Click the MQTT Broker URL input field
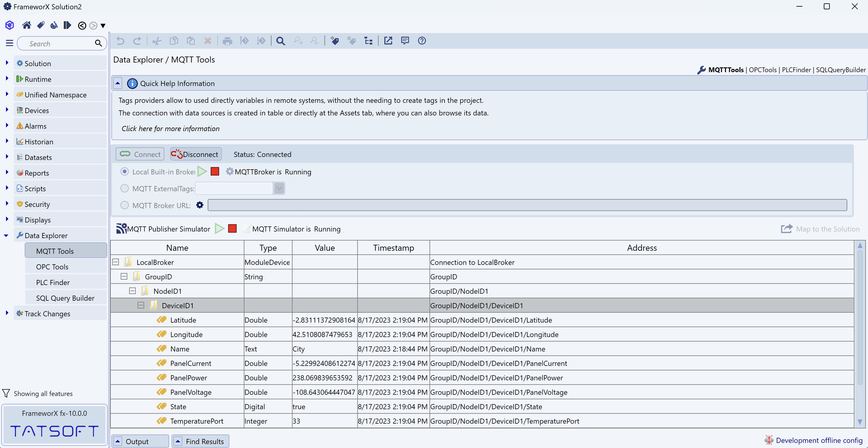This screenshot has width=868, height=448. pos(527,205)
